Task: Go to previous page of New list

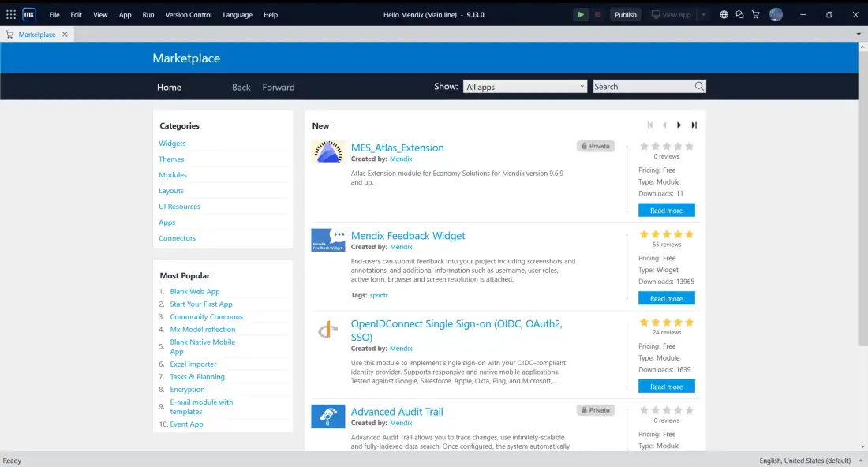Action: click(665, 125)
